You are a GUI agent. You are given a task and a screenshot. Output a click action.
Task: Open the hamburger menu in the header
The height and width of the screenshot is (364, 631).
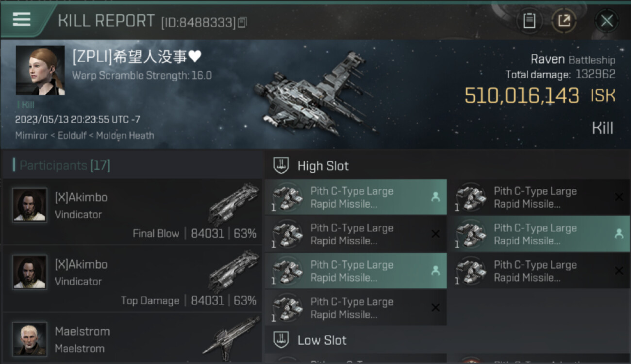click(21, 19)
